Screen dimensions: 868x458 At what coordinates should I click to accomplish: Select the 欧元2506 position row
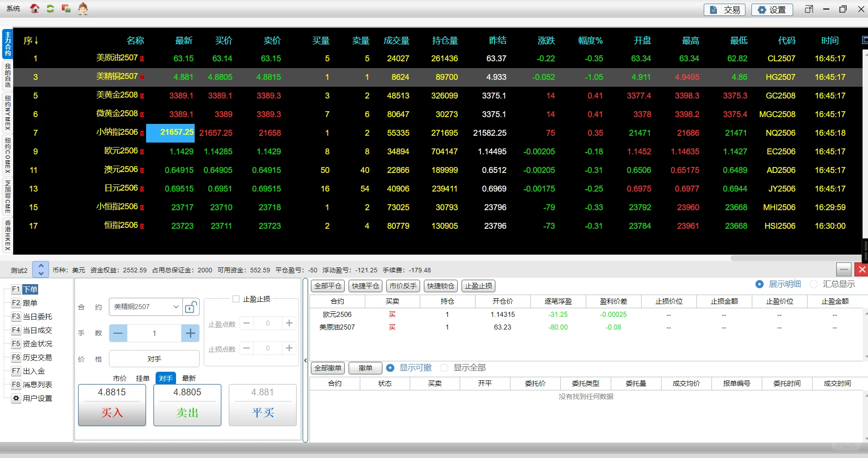[x=586, y=314]
